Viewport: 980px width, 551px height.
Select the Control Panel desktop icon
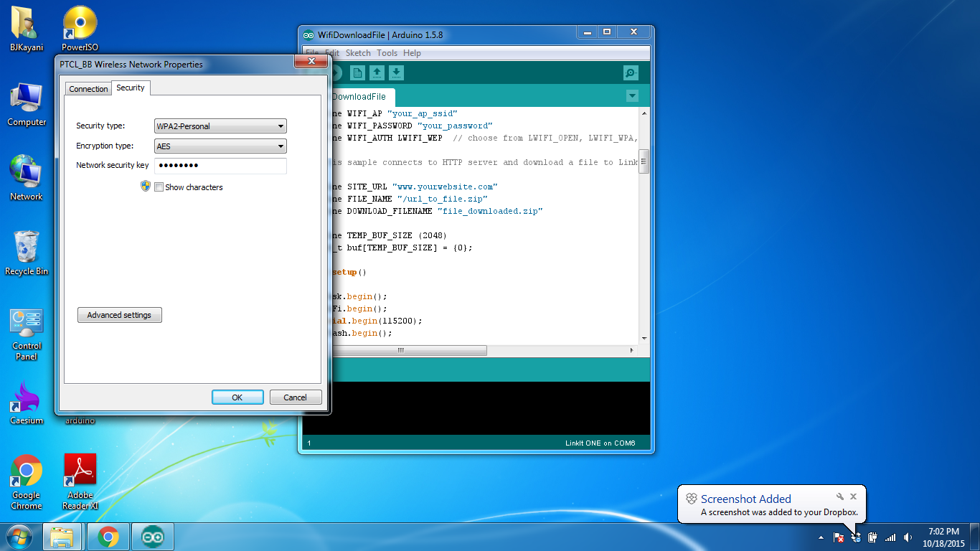coord(27,334)
